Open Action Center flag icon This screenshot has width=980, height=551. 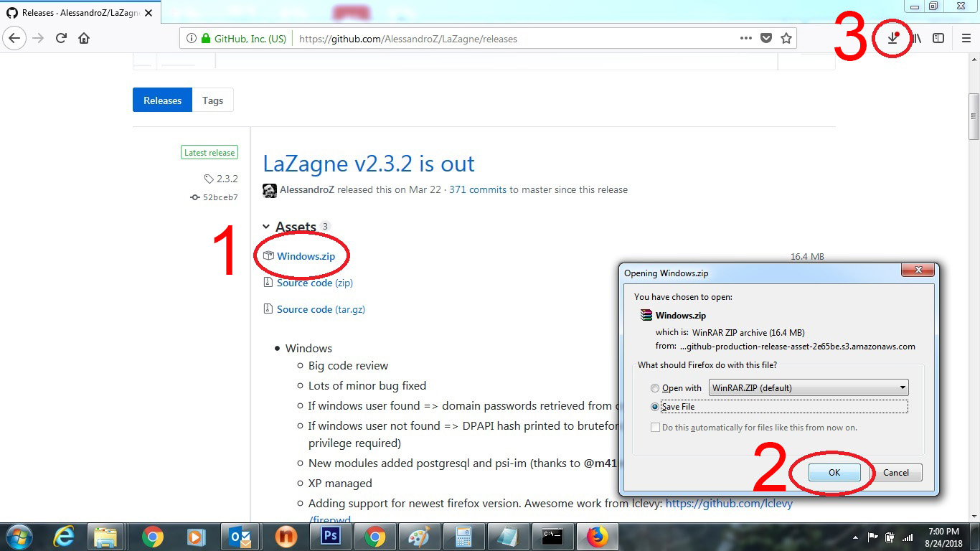click(873, 537)
